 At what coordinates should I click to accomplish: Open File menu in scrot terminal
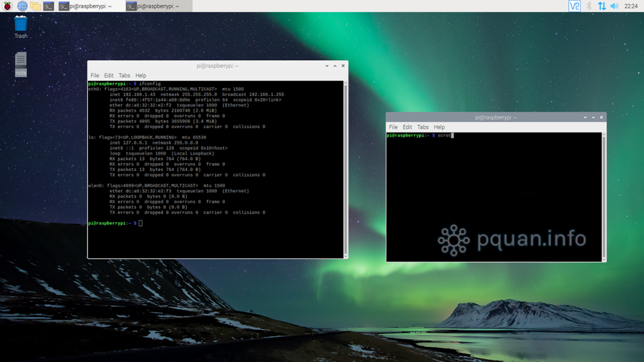(x=393, y=127)
